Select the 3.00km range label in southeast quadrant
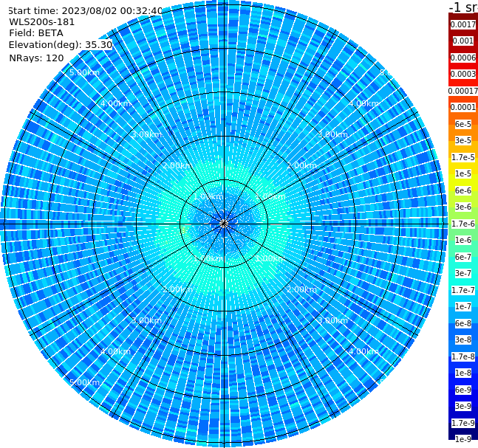The image size is (478, 448). (332, 321)
